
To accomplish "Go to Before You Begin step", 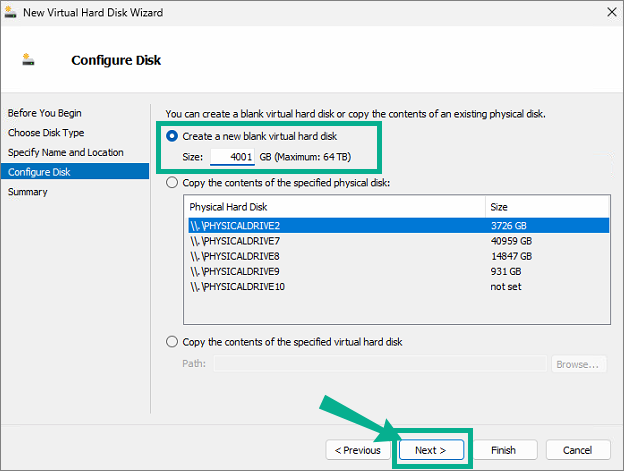I will pos(45,113).
